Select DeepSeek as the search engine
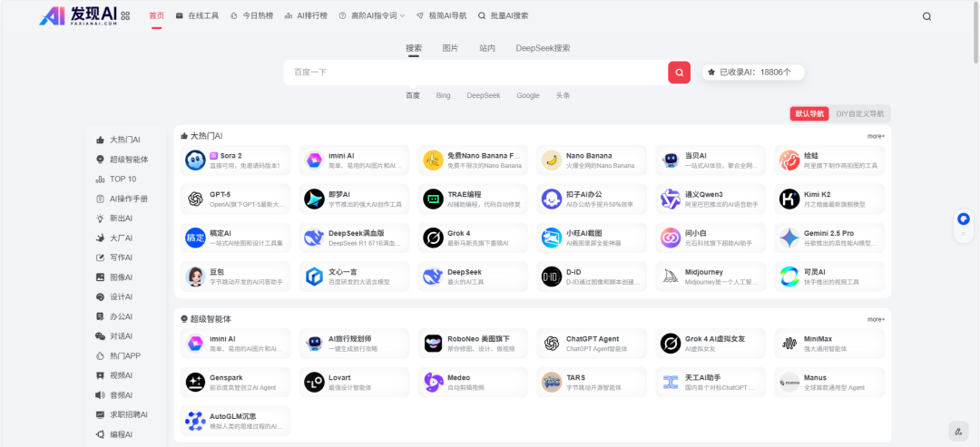Screen dimensions: 980x447 coord(483,95)
